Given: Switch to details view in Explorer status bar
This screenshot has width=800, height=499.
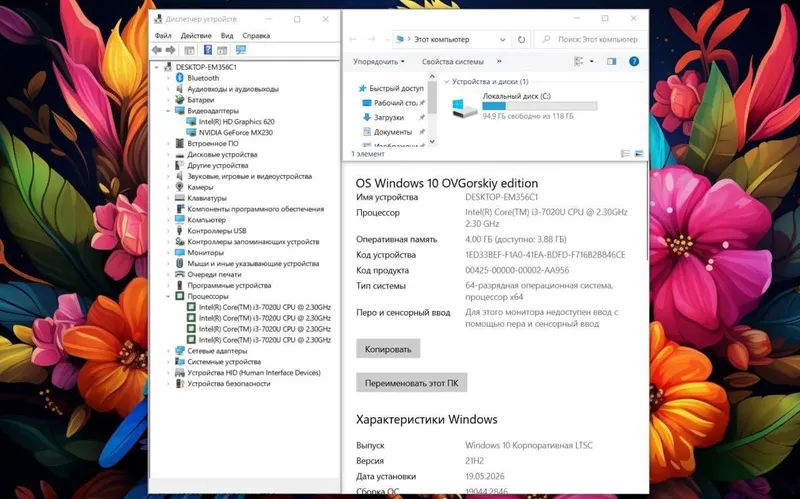Looking at the screenshot, I should click(x=625, y=154).
